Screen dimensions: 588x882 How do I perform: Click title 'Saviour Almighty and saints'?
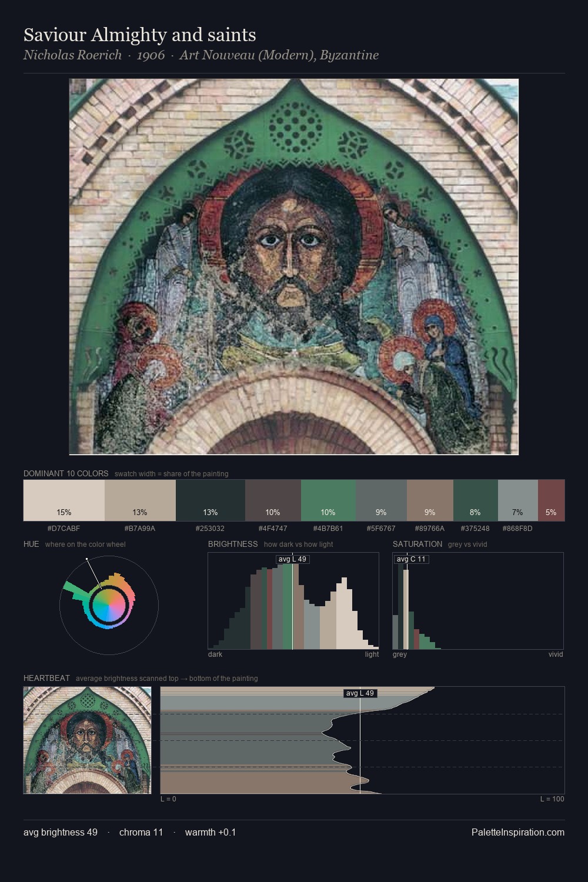[x=140, y=35]
